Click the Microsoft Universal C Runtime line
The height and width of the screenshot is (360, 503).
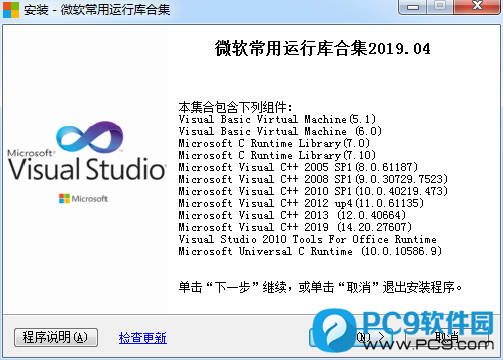click(310, 251)
